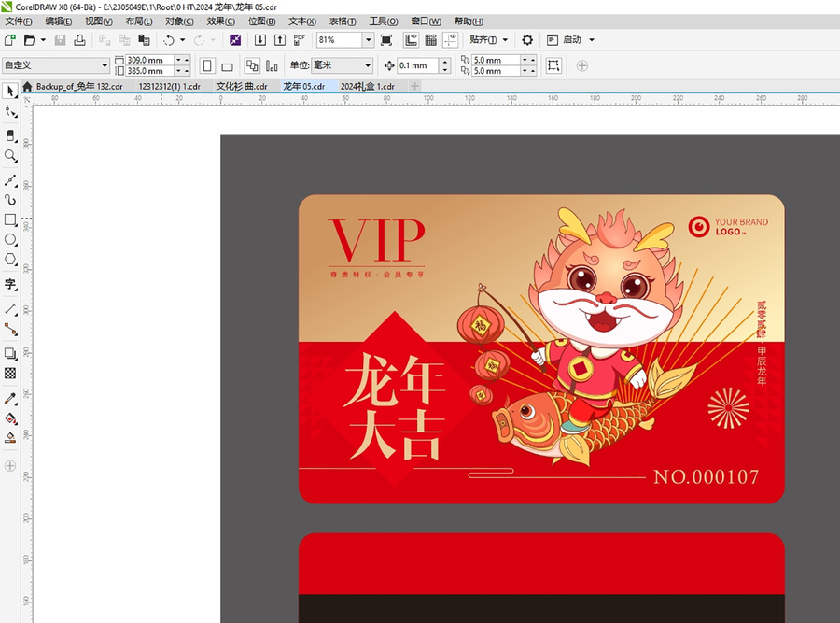Select the Shape edit tool

(10, 111)
